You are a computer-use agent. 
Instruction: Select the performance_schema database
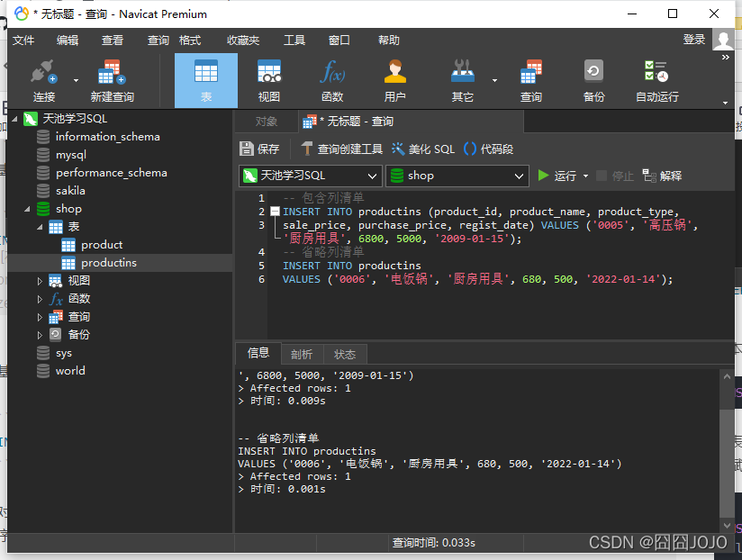click(x=111, y=173)
